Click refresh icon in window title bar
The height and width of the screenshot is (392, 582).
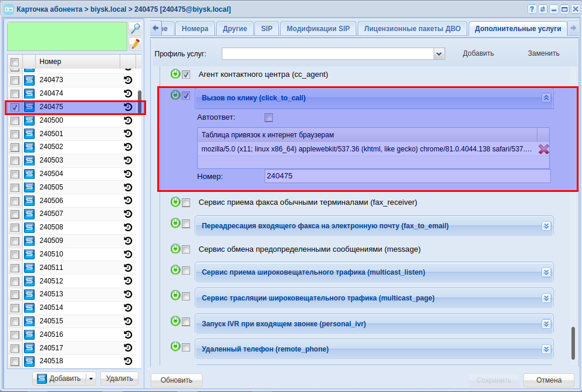(x=543, y=9)
